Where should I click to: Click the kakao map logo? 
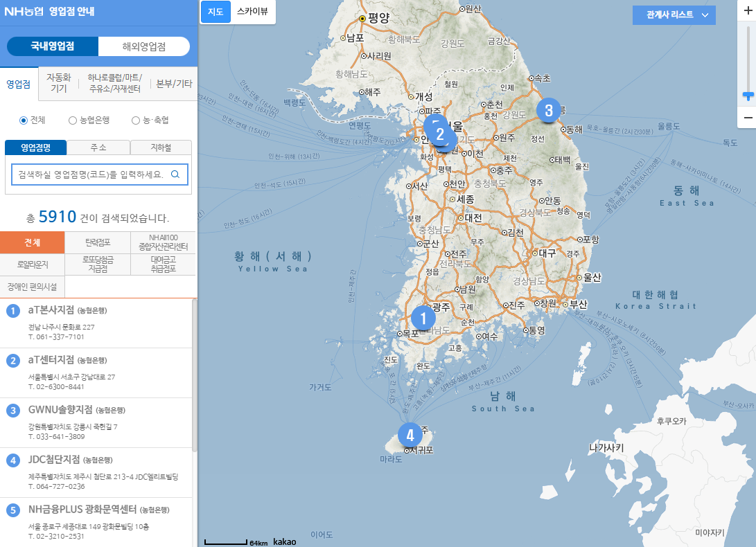[285, 541]
